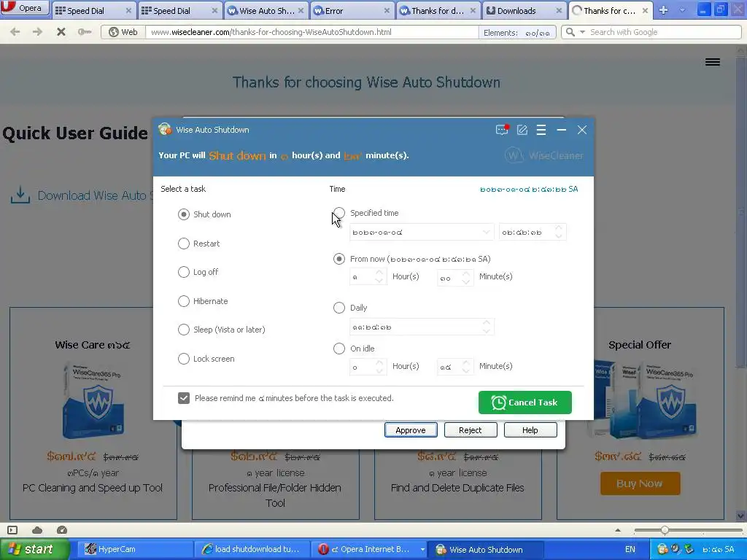Adjust the On idle Hour(s) spinner
This screenshot has height=560, width=747.
pos(379,367)
